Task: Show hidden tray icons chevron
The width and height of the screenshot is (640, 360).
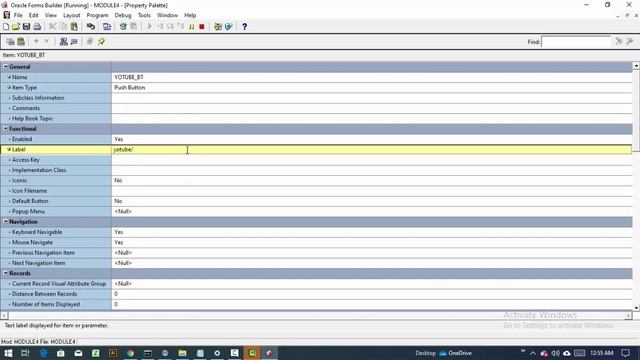Action: tap(533, 353)
